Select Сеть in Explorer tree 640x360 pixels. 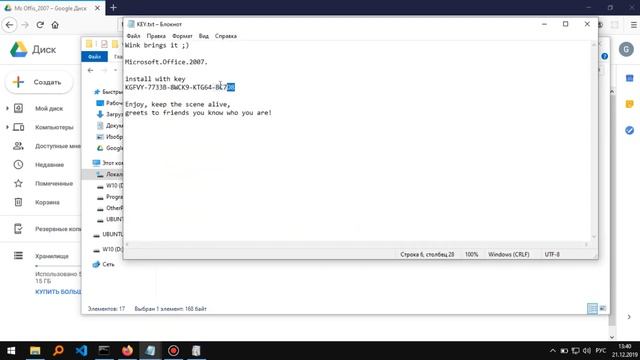click(x=104, y=264)
